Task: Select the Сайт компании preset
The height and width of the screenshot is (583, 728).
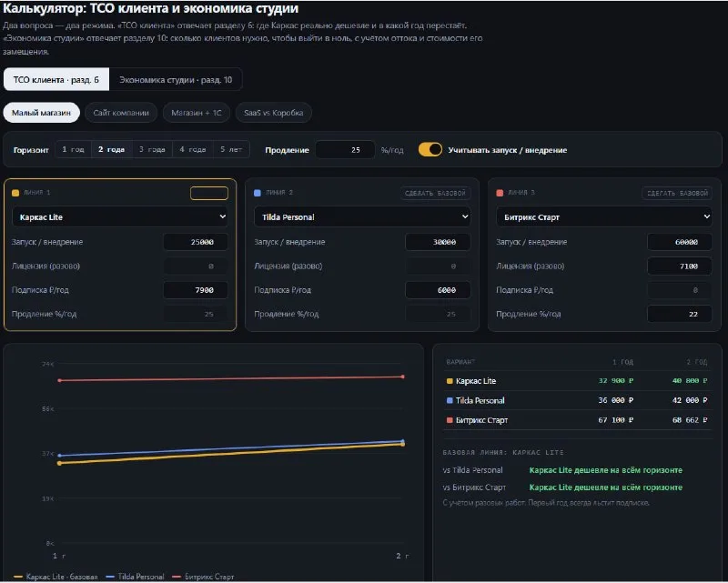Action: [121, 113]
